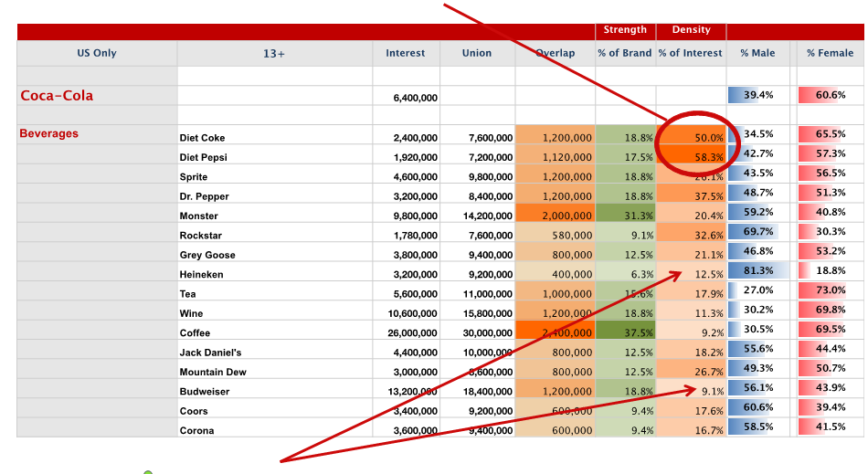This screenshot has height=474, width=868.
Task: Click Corona's 58.5% male cell
Action: click(758, 427)
